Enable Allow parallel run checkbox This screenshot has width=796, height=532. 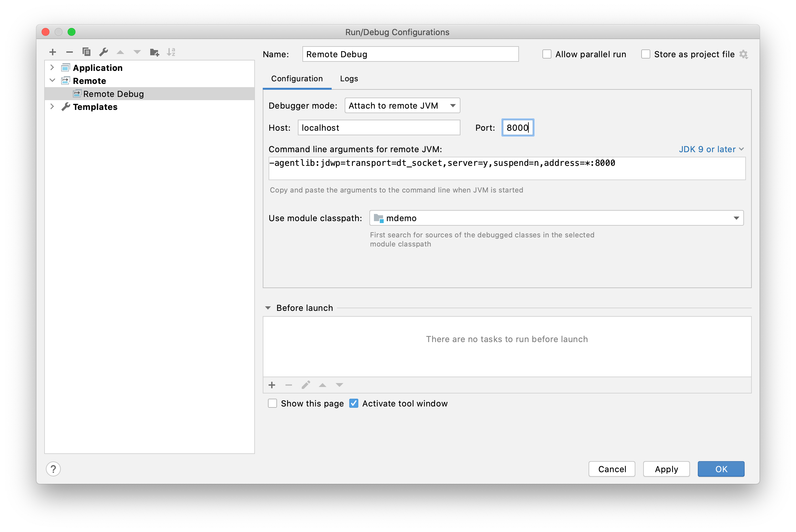[547, 54]
